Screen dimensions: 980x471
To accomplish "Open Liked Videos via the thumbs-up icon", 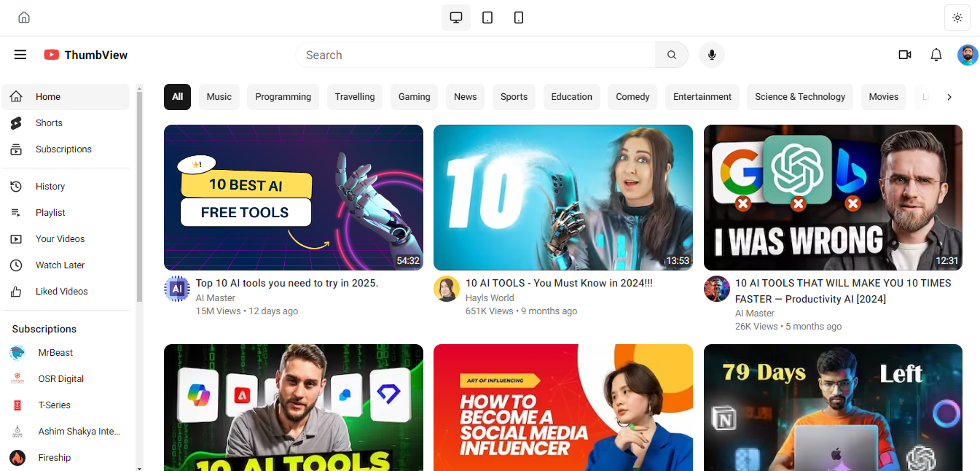I will click(16, 291).
